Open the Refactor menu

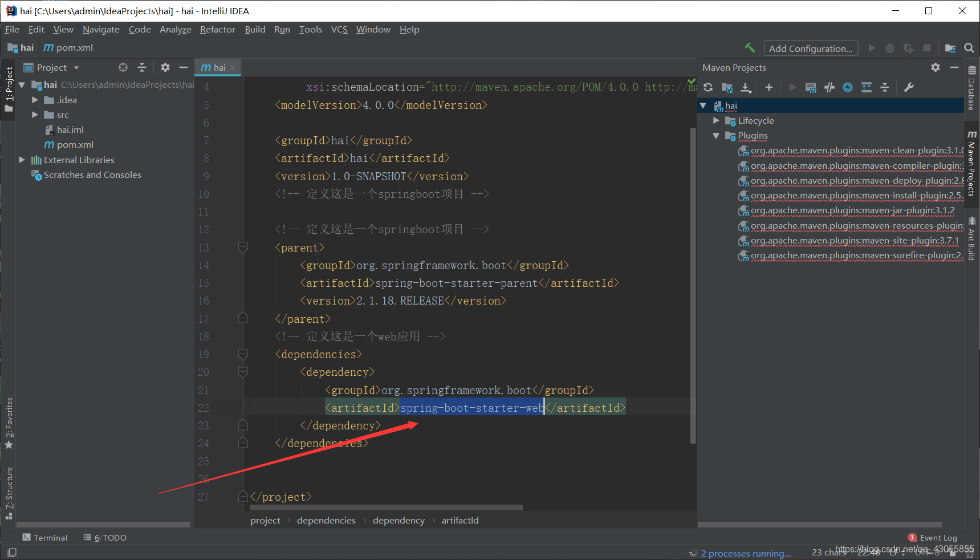point(217,29)
